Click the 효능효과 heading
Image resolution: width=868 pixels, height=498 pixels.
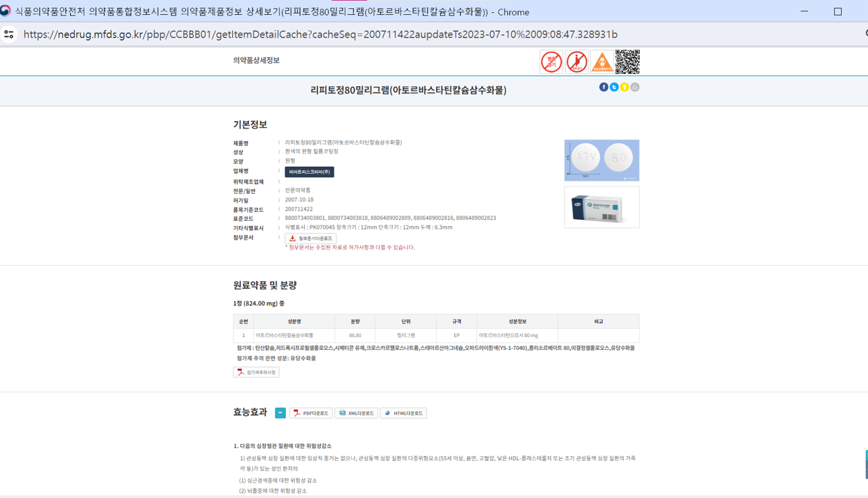(250, 412)
